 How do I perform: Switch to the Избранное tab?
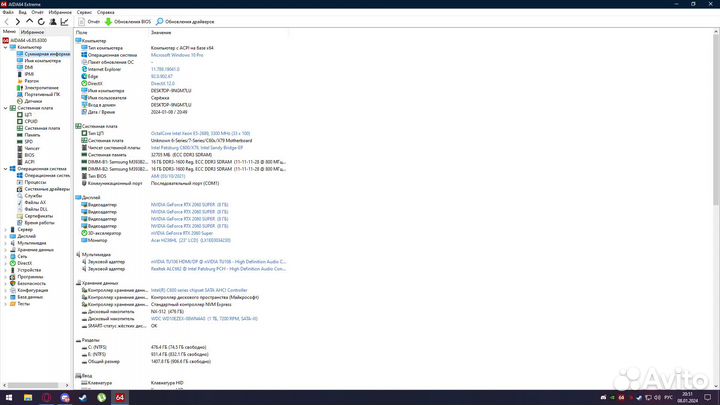tap(33, 32)
